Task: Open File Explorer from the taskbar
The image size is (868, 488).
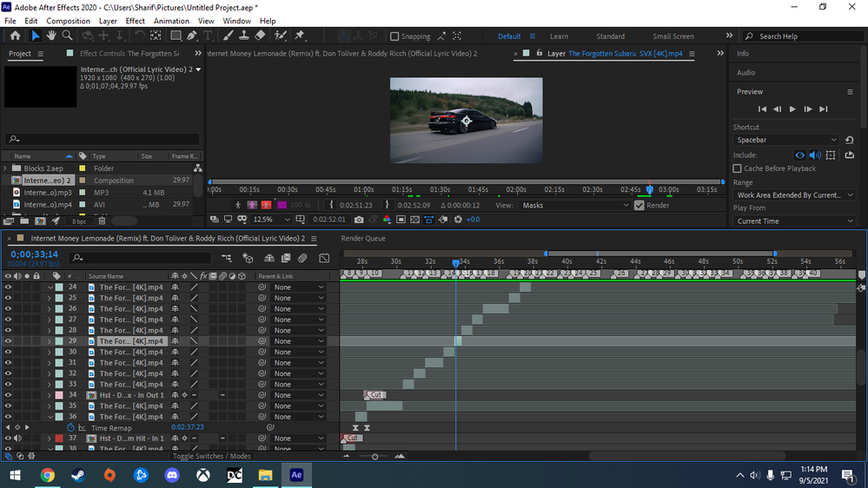Action: 265,475
